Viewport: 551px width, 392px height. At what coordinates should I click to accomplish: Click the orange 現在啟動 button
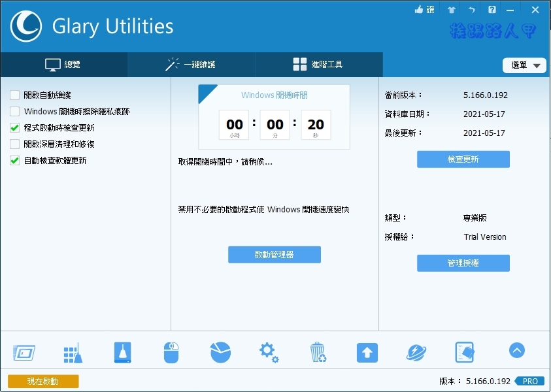pos(42,381)
